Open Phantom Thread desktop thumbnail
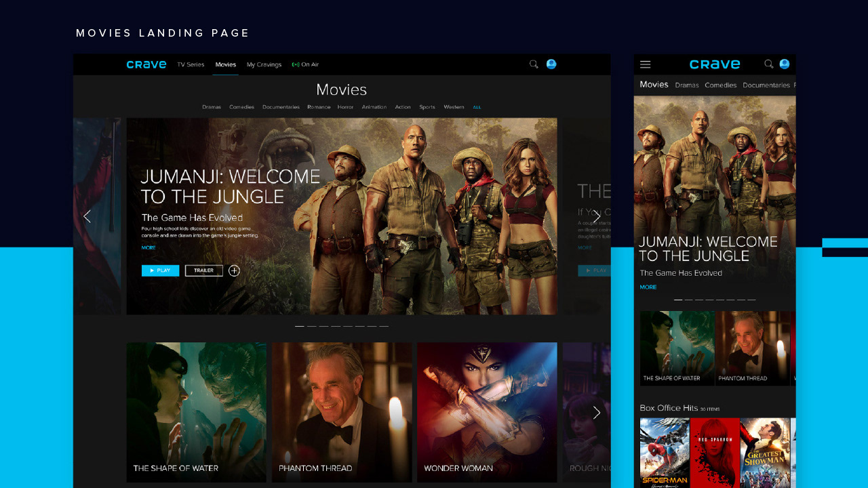Screen dimensions: 868x488 tap(342, 412)
